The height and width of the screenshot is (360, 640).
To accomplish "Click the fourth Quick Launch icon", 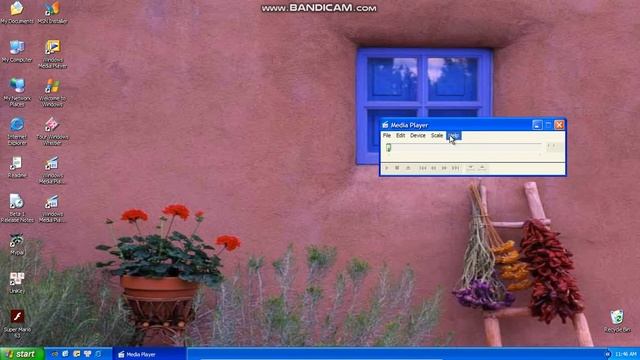I will click(87, 354).
